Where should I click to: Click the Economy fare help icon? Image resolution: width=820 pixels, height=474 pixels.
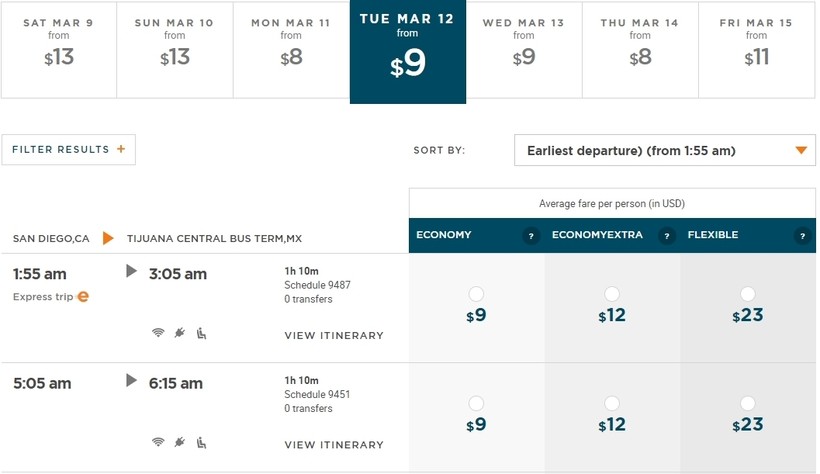531,236
